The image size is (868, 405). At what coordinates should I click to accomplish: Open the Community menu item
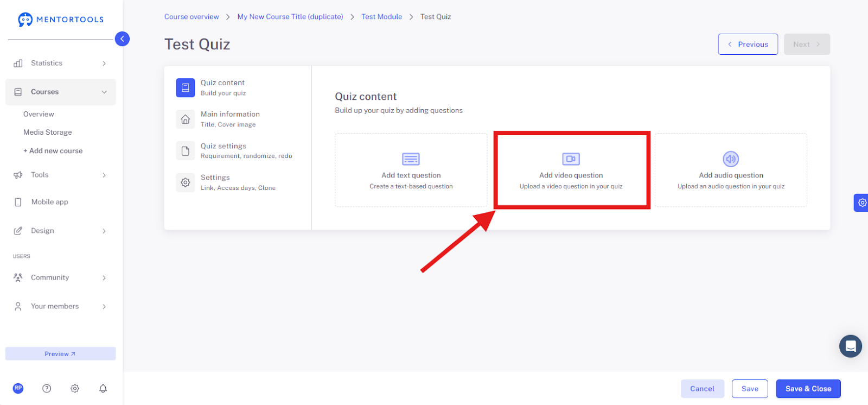click(x=61, y=277)
